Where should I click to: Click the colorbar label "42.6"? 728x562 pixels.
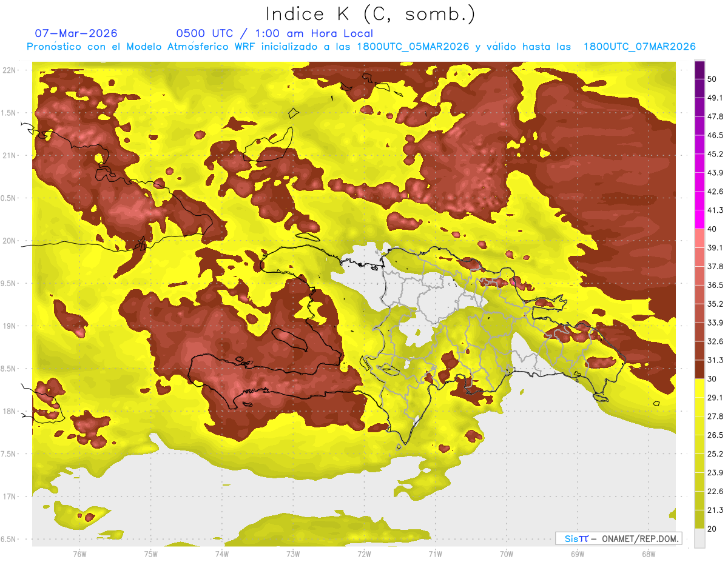coord(715,192)
